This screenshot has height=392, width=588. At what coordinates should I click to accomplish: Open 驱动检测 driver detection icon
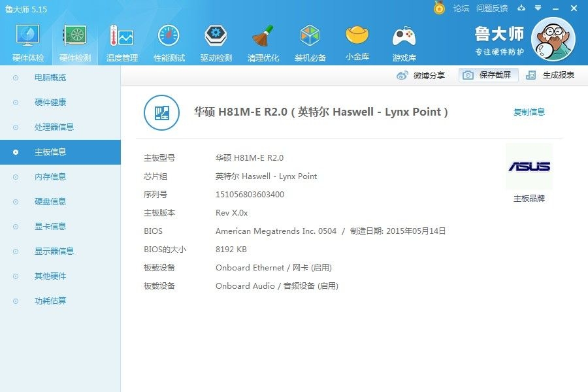(216, 36)
